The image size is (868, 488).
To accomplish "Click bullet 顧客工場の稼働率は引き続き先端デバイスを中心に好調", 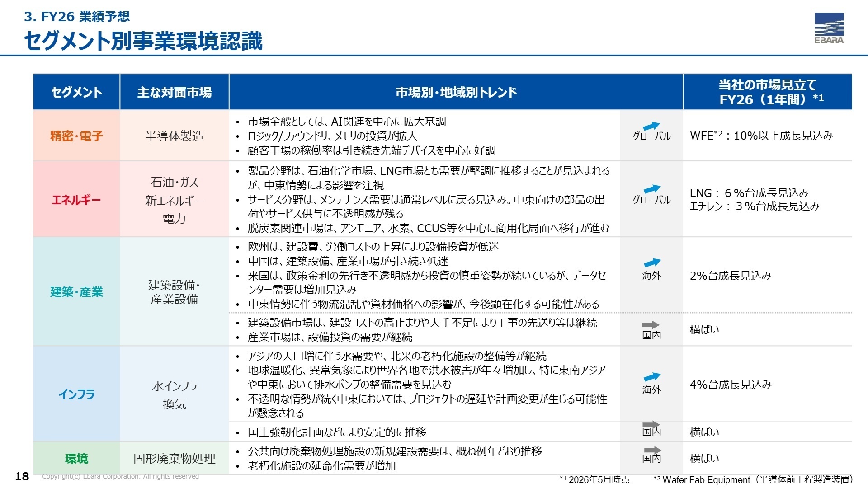I will click(372, 150).
